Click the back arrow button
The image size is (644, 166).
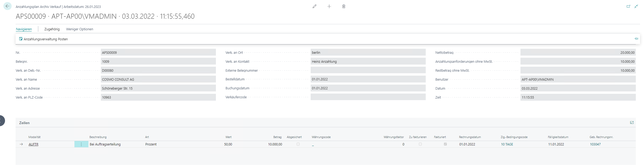tap(7, 6)
